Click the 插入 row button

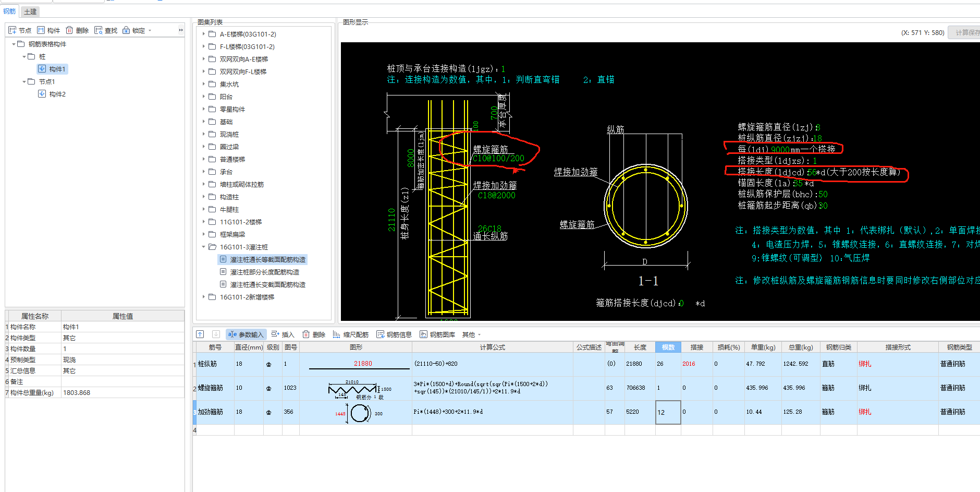coord(283,334)
